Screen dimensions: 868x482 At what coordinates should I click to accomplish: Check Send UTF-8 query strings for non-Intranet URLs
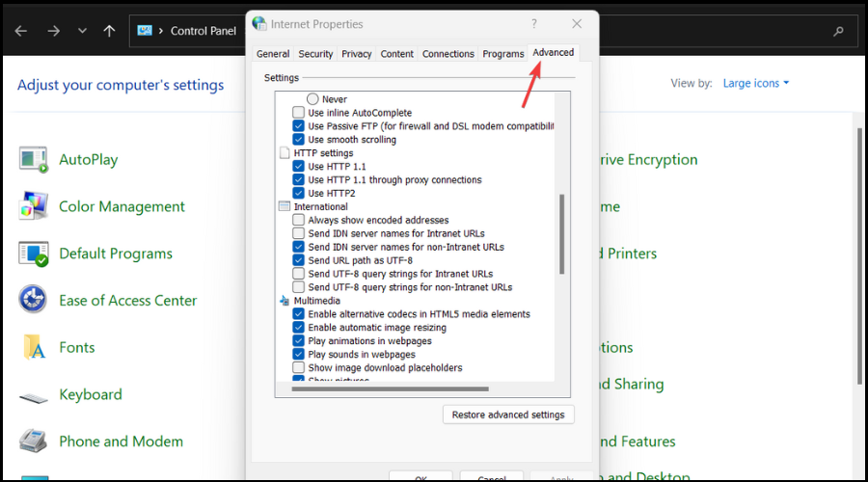point(298,287)
